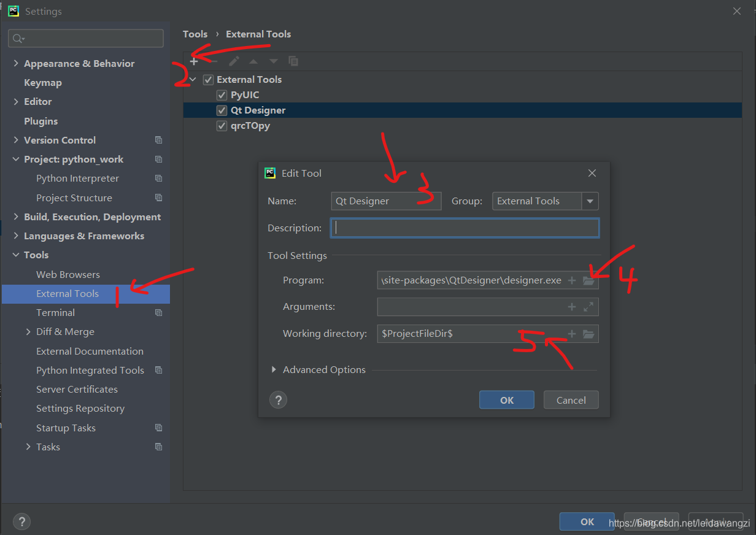Expand the Diff & Merge node
The height and width of the screenshot is (535, 756).
coord(28,331)
